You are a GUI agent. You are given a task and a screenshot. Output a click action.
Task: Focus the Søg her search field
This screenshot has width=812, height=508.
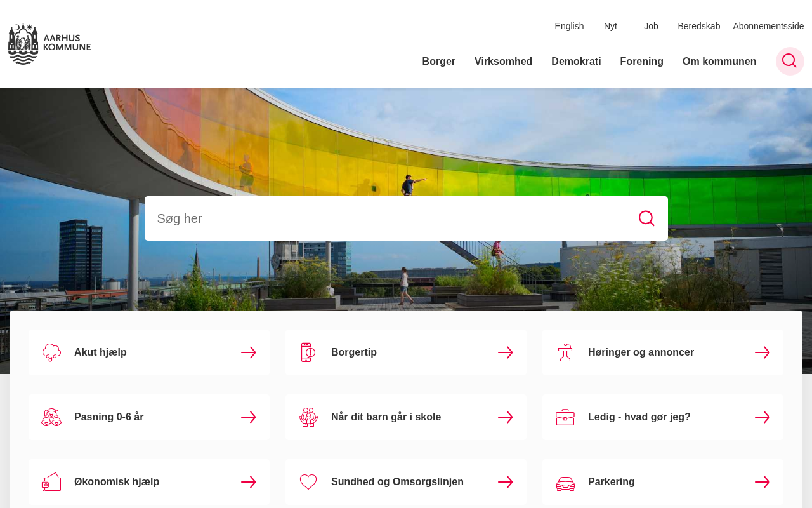point(406,218)
